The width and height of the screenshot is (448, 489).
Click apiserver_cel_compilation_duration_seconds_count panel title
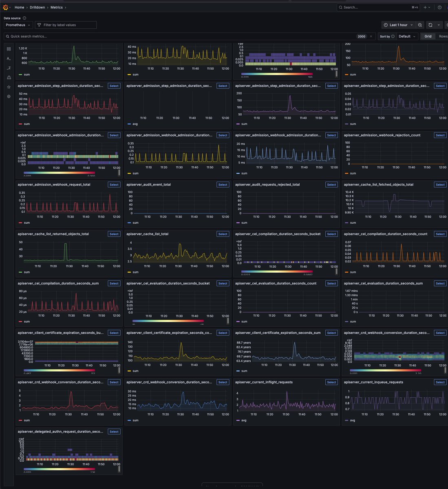click(386, 234)
